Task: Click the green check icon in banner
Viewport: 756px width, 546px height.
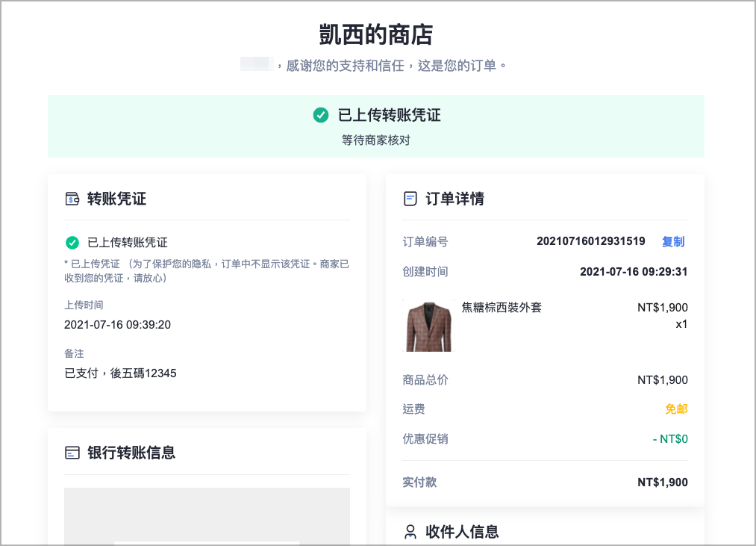Action: 321,115
